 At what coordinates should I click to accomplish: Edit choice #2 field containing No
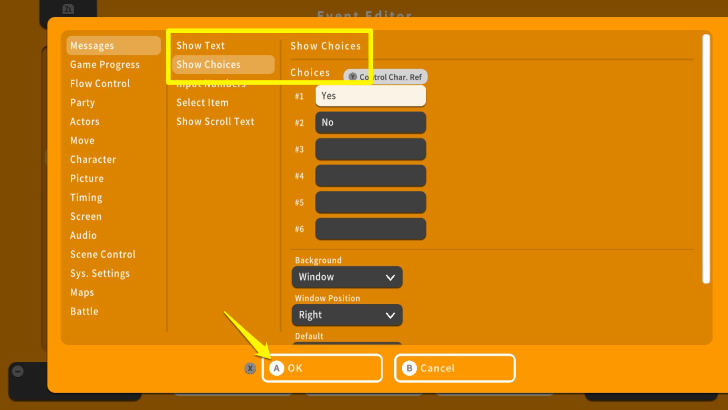(370, 123)
